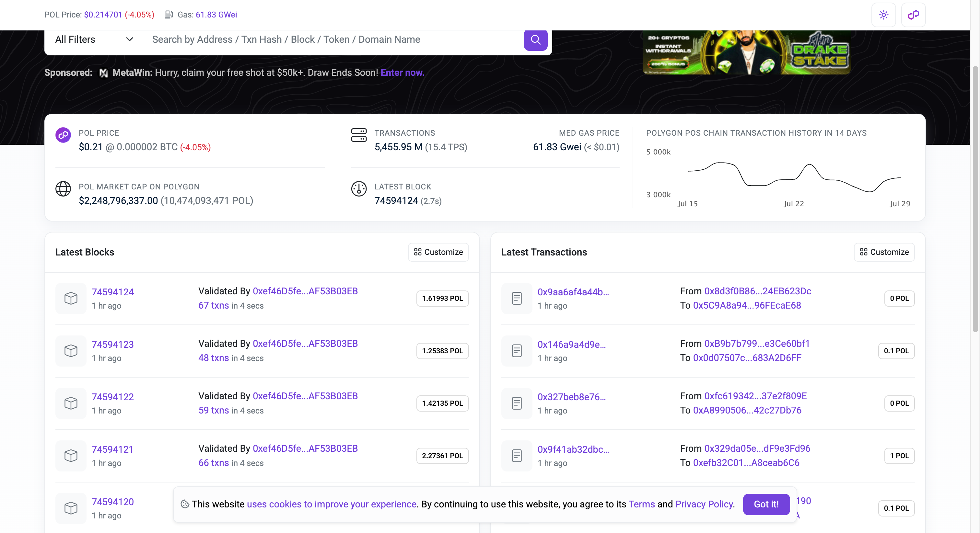980x533 pixels.
Task: Toggle the light/dark theme sun icon
Action: click(883, 15)
